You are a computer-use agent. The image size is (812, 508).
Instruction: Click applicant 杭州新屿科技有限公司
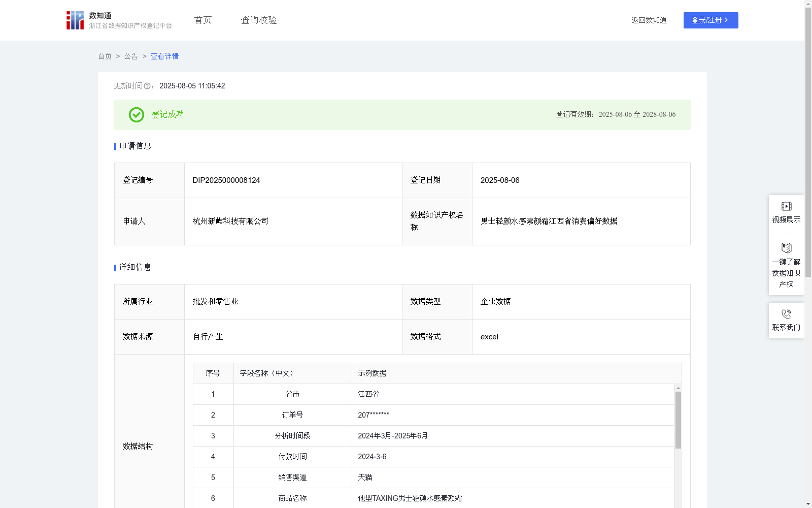coord(230,221)
